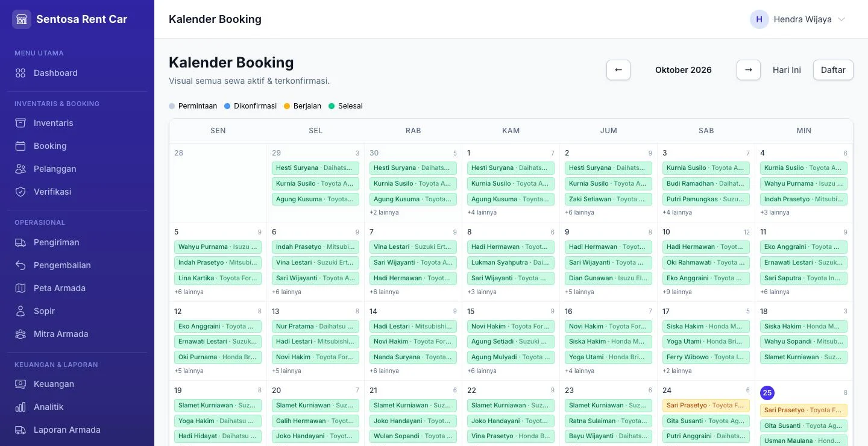Click the Pengembalian return arrow icon
The height and width of the screenshot is (446, 868).
(x=20, y=265)
